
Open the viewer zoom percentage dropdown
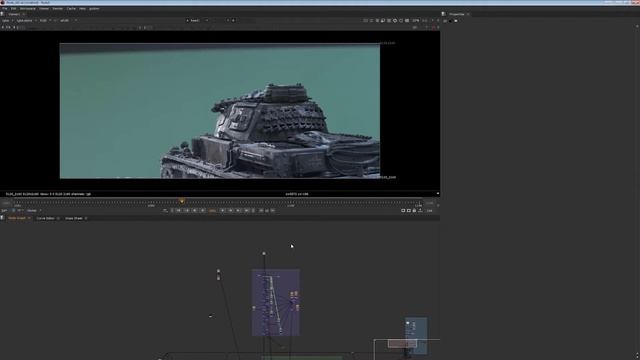(x=416, y=20)
